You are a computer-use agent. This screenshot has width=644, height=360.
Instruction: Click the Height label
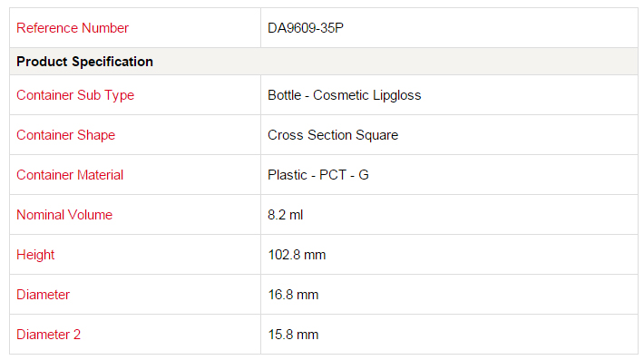coord(35,255)
